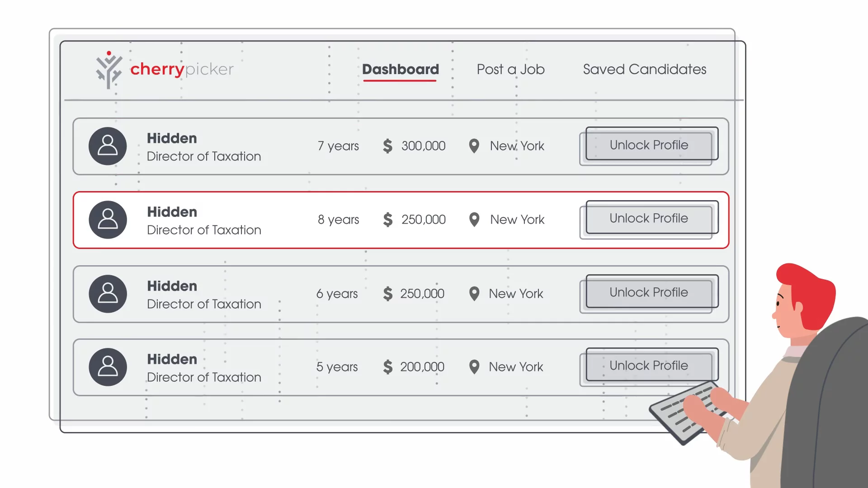Unlock Profile for the 8 years candidate
868x488 pixels.
click(x=649, y=218)
